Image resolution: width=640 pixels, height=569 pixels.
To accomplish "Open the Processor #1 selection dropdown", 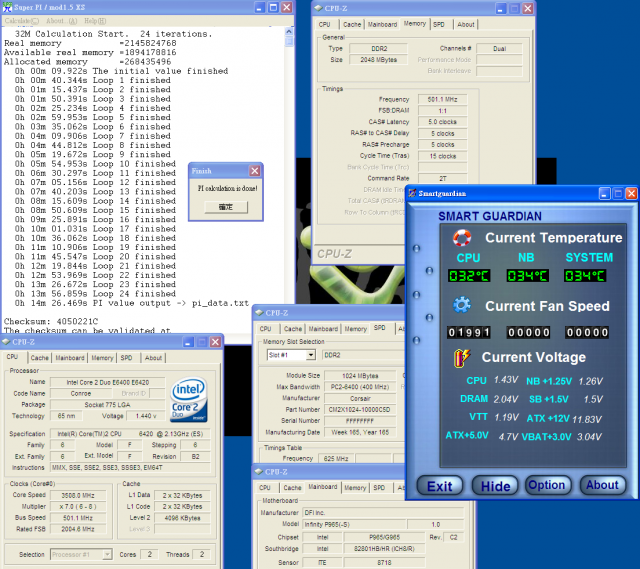I will [107, 554].
